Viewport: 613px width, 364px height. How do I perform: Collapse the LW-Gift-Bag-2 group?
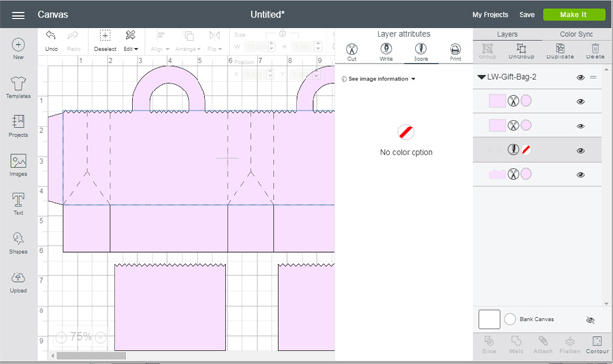[x=481, y=77]
